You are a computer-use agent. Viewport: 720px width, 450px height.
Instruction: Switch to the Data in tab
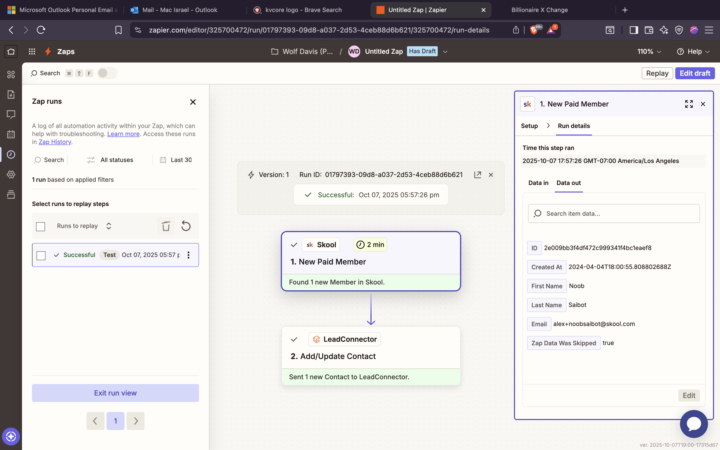pyautogui.click(x=538, y=183)
